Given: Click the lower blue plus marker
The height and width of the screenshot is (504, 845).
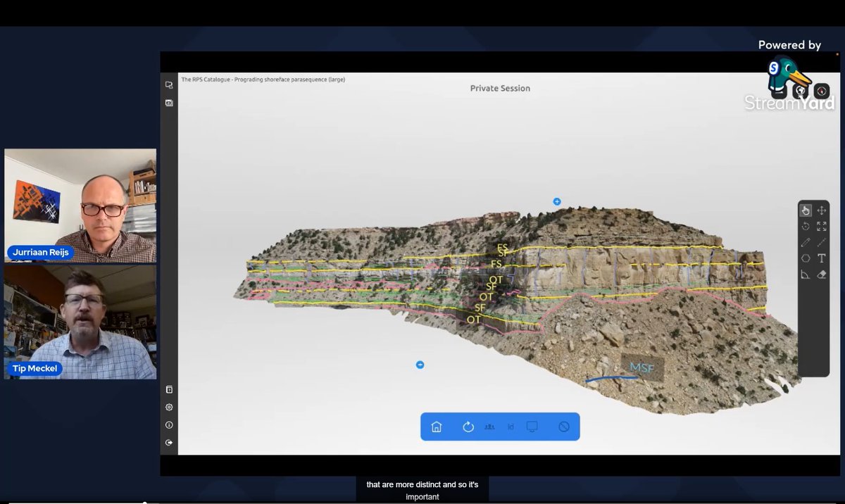Looking at the screenshot, I should pos(420,365).
